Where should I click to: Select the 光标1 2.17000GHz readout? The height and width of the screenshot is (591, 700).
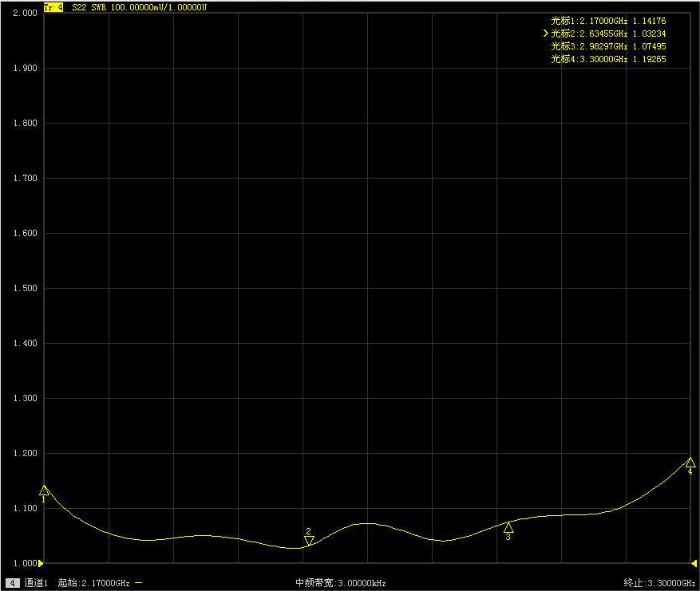pyautogui.click(x=608, y=21)
